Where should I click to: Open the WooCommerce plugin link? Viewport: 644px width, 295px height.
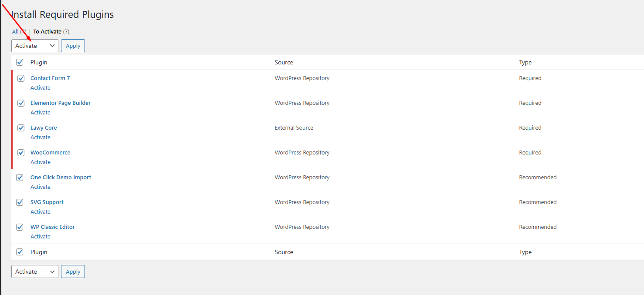point(51,153)
